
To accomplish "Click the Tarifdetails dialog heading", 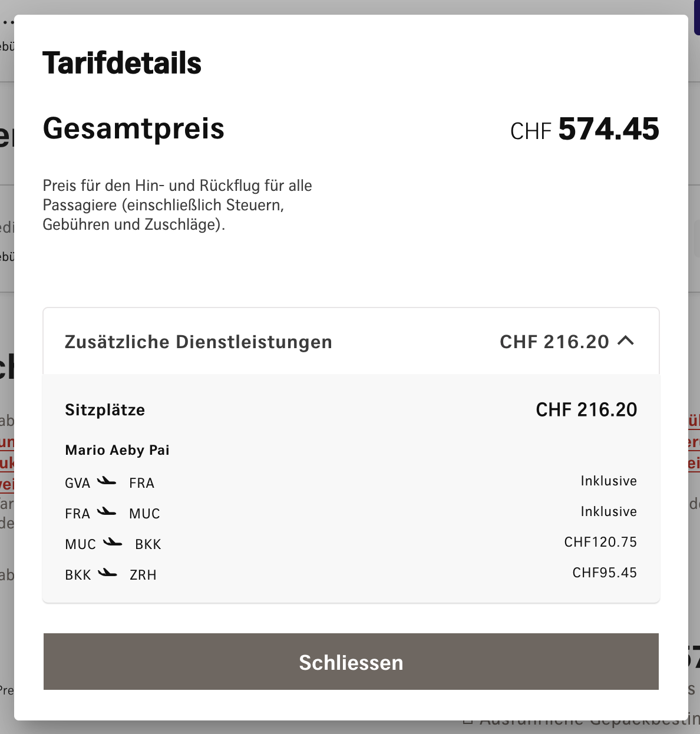I will pos(122,63).
